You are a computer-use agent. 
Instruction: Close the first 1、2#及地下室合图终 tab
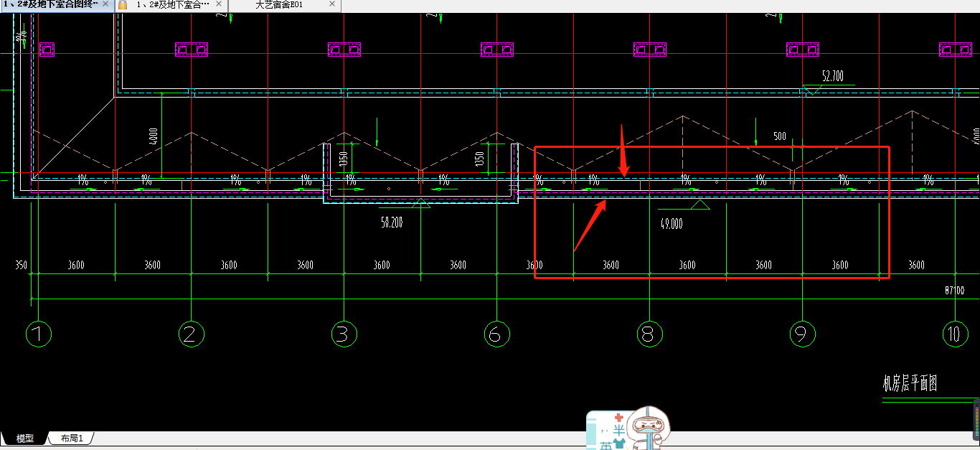[105, 4]
